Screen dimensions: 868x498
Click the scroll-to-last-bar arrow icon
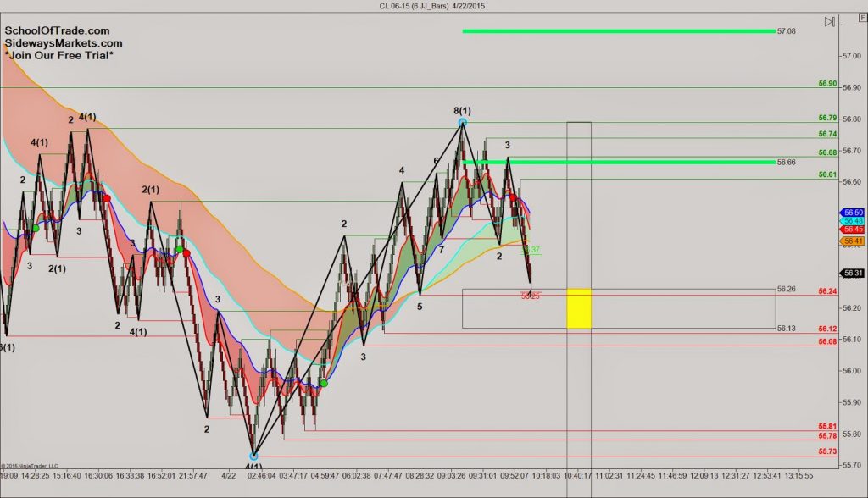(x=829, y=22)
